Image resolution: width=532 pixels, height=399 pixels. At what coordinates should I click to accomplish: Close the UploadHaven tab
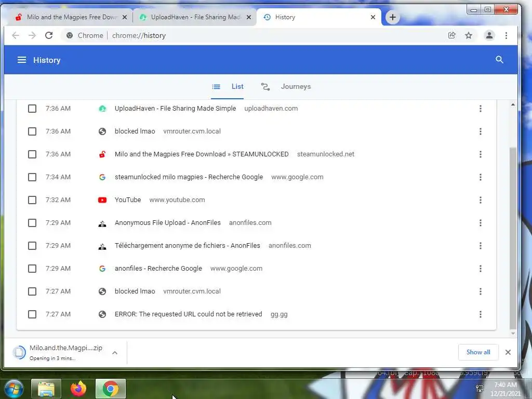249,17
